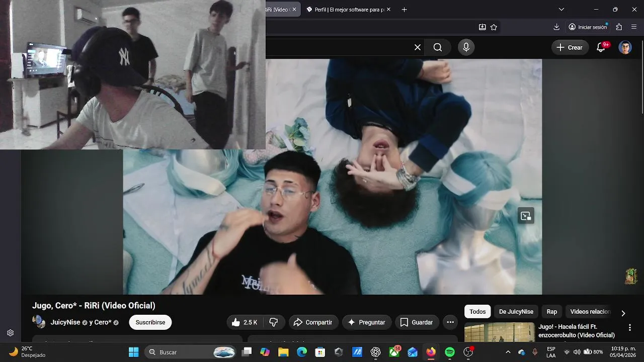Click the ESP LAA language indicator
The height and width of the screenshot is (362, 644).
point(551,352)
